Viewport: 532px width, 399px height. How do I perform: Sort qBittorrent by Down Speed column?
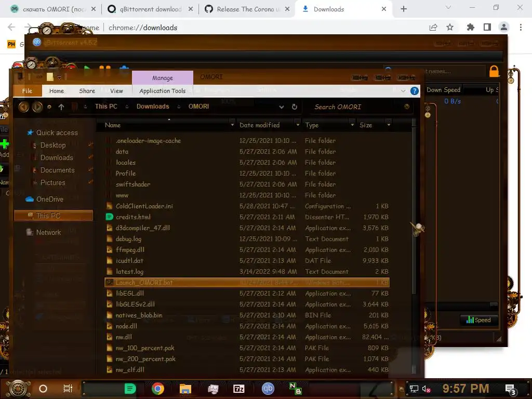[443, 90]
